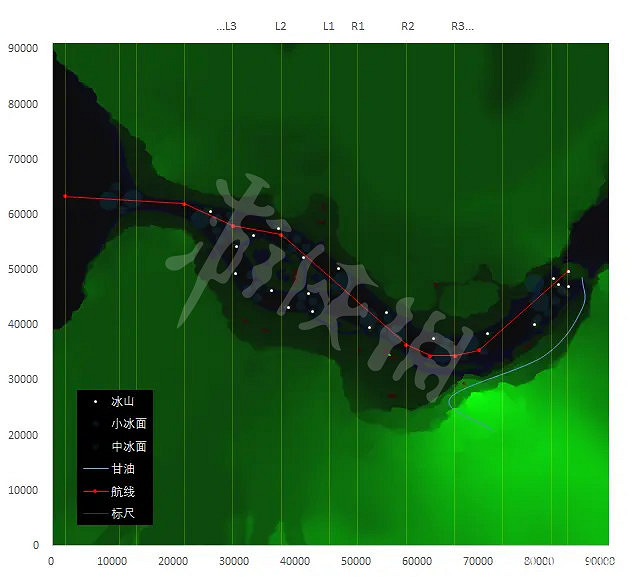Click the 90000 label on vertical axis
The width and height of the screenshot is (640, 577).
(23, 48)
